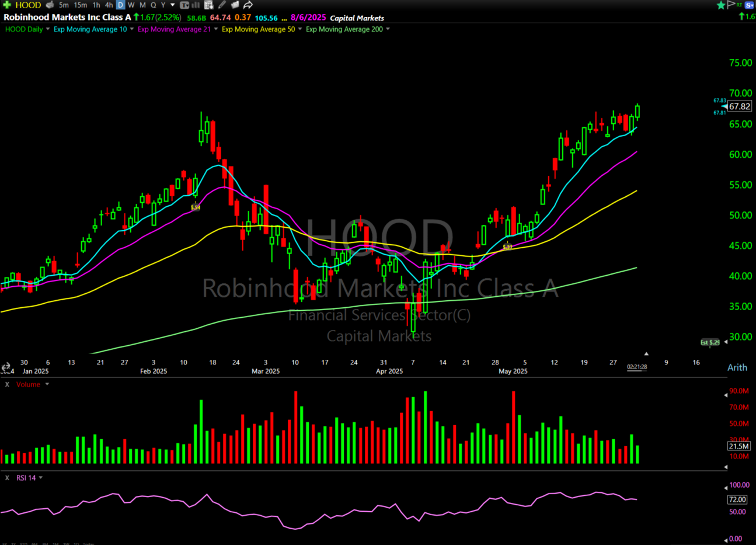The width and height of the screenshot is (756, 545).
Task: Click the Capital Markets industry label
Action: click(x=357, y=18)
